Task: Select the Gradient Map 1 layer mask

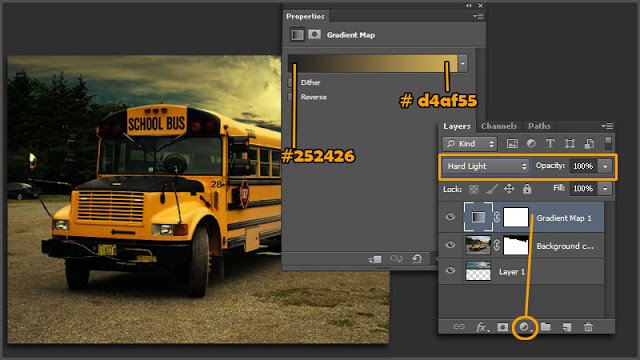Action: pos(516,217)
